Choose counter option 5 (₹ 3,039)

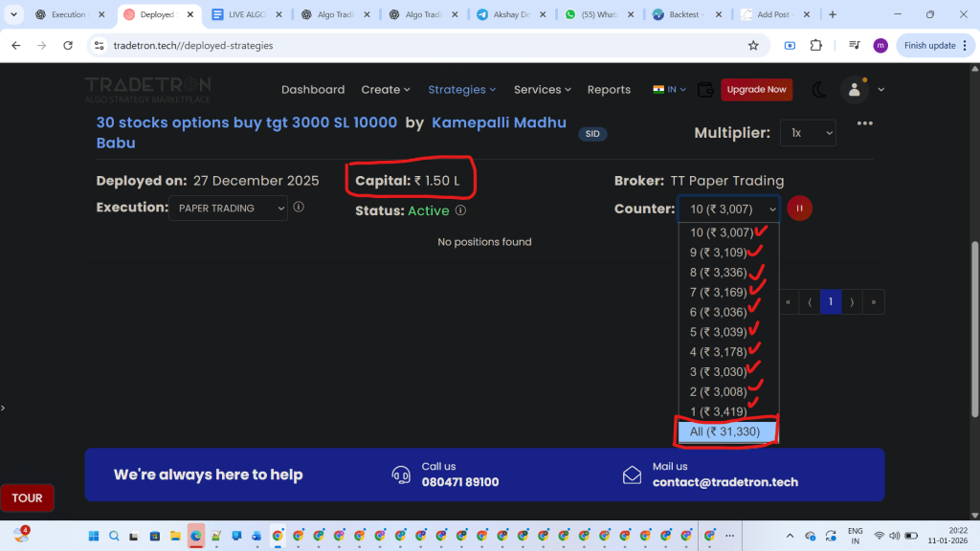[x=718, y=332]
